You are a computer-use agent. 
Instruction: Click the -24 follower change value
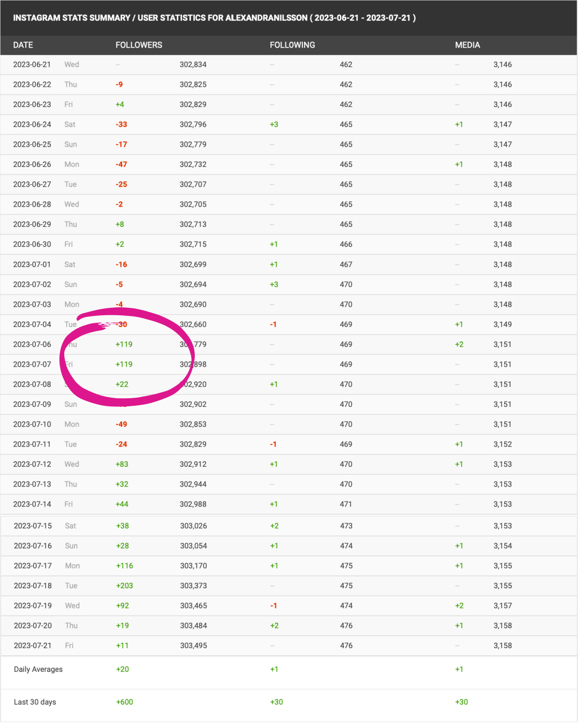[121, 444]
